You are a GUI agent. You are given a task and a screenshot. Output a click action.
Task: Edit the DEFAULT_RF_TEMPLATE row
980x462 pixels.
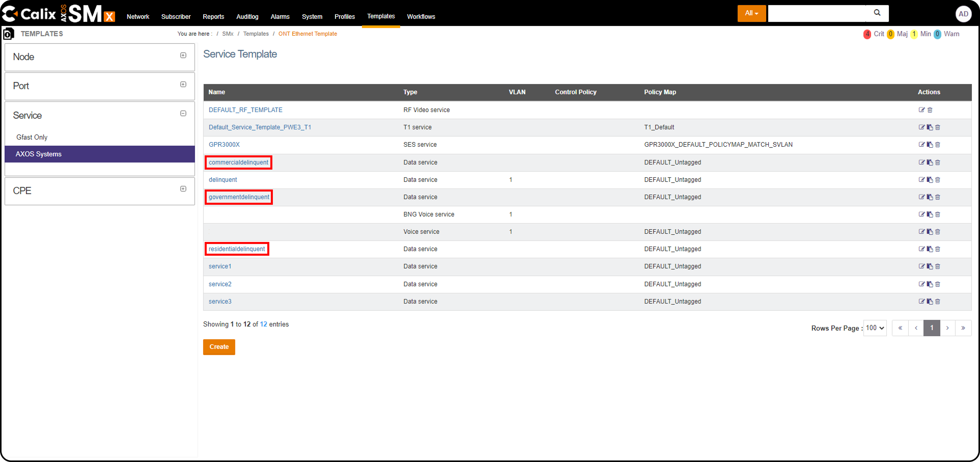click(x=921, y=110)
